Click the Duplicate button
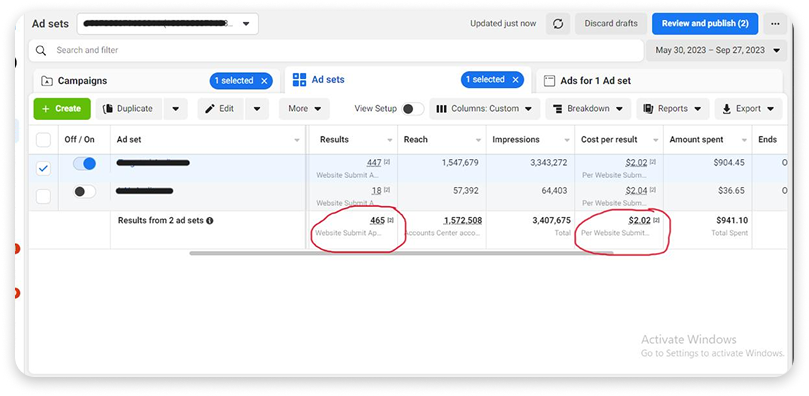This screenshot has width=809, height=396. [x=129, y=109]
